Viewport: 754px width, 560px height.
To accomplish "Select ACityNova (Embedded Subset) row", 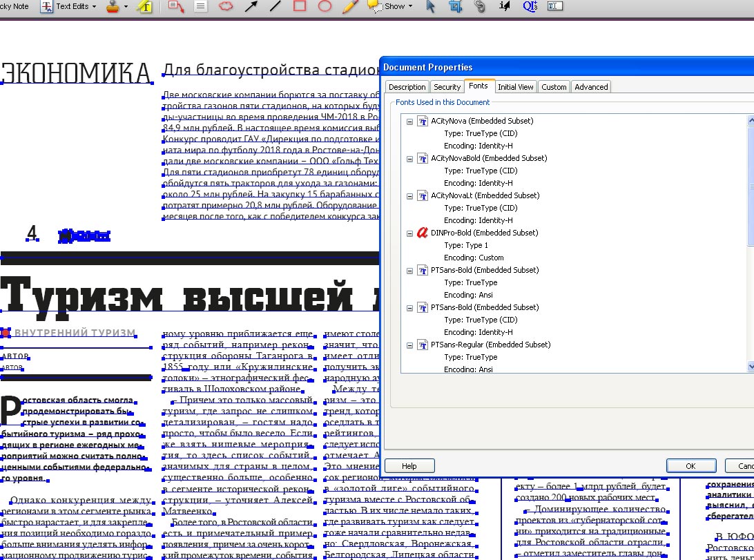I will [x=482, y=121].
